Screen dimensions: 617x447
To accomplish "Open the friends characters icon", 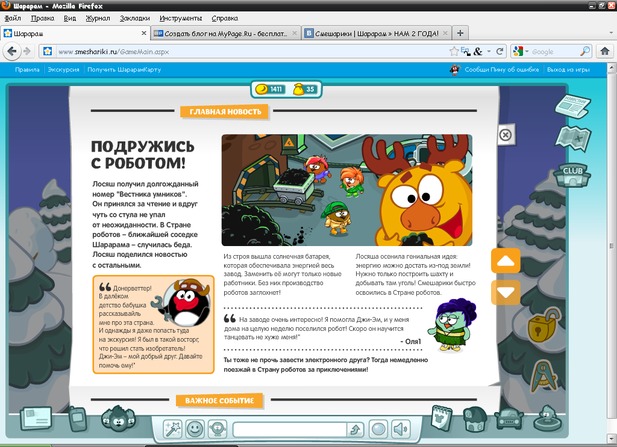I will (118, 419).
